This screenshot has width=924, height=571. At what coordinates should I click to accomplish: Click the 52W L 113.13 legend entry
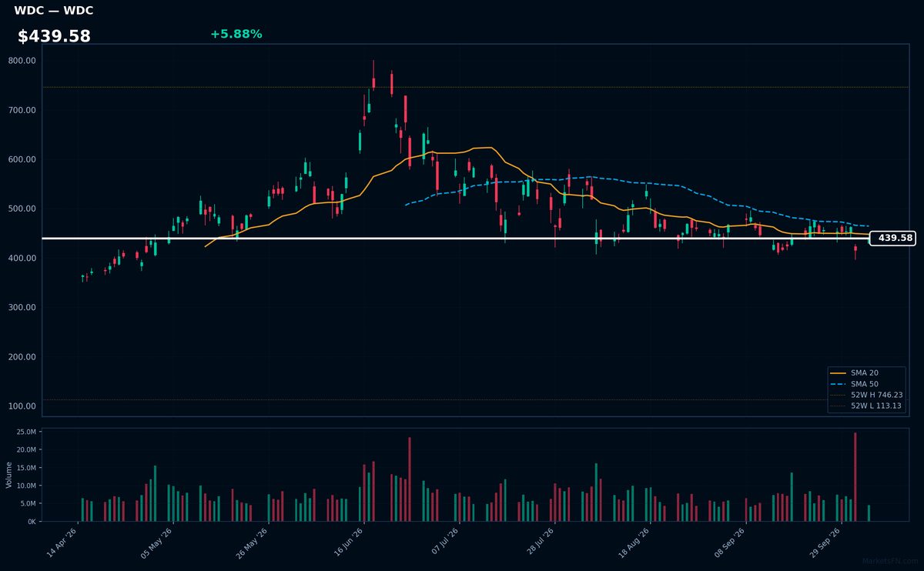[865, 406]
